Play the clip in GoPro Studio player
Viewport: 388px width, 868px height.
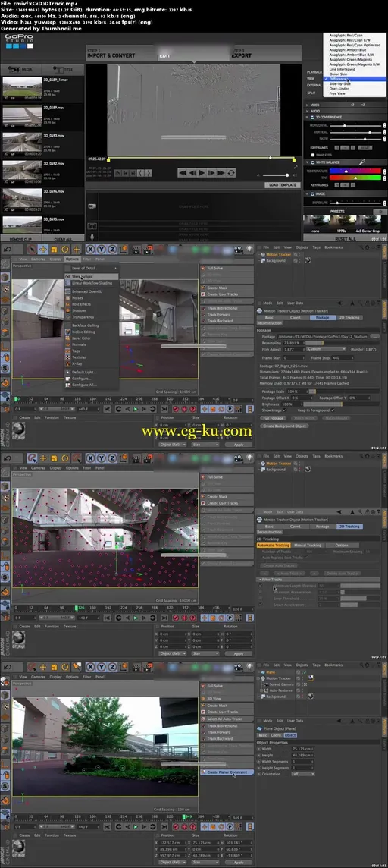click(202, 173)
